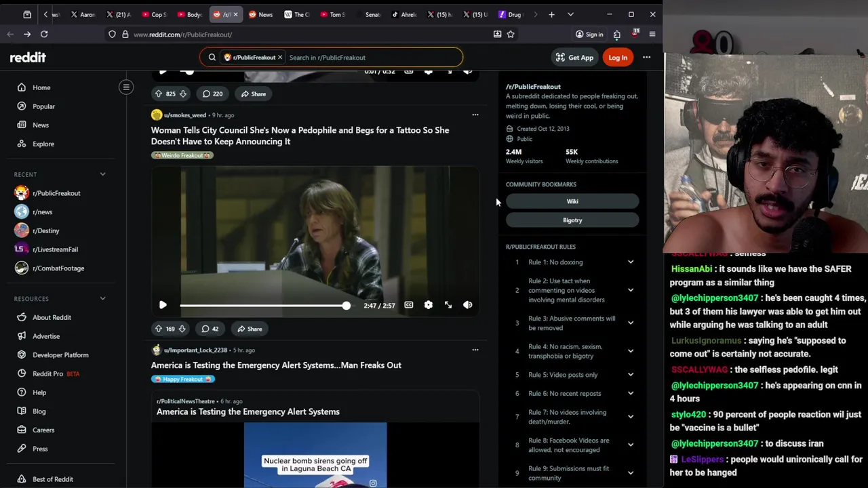This screenshot has width=868, height=488.
Task: Click the Search in r/PublicFreakout field
Action: click(x=373, y=58)
